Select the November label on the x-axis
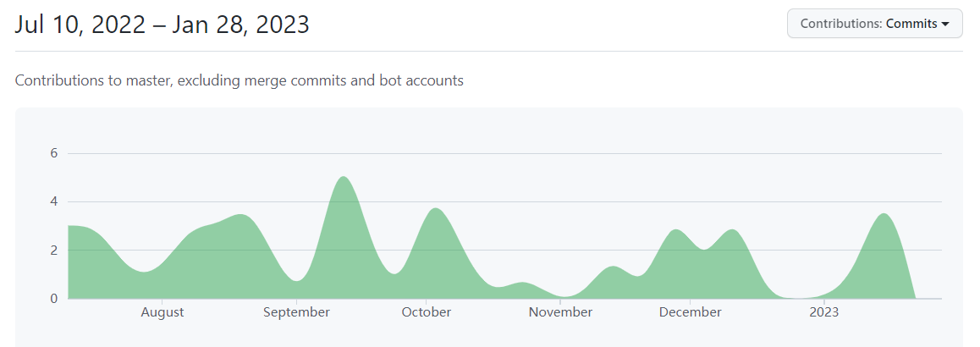 tap(560, 312)
